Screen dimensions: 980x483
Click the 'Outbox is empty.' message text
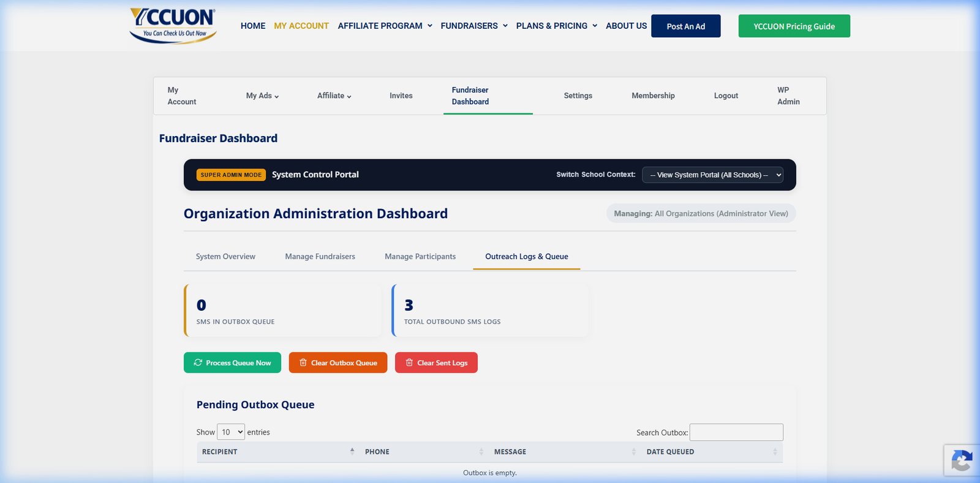pos(490,473)
